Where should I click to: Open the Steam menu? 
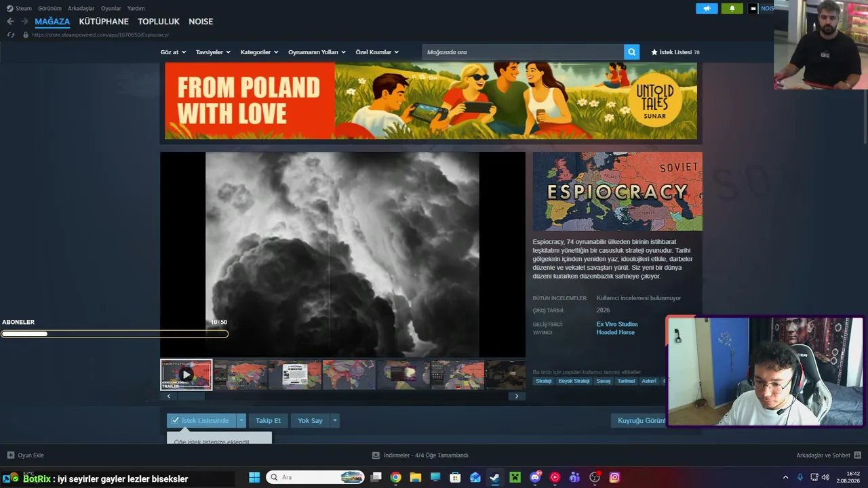[19, 9]
